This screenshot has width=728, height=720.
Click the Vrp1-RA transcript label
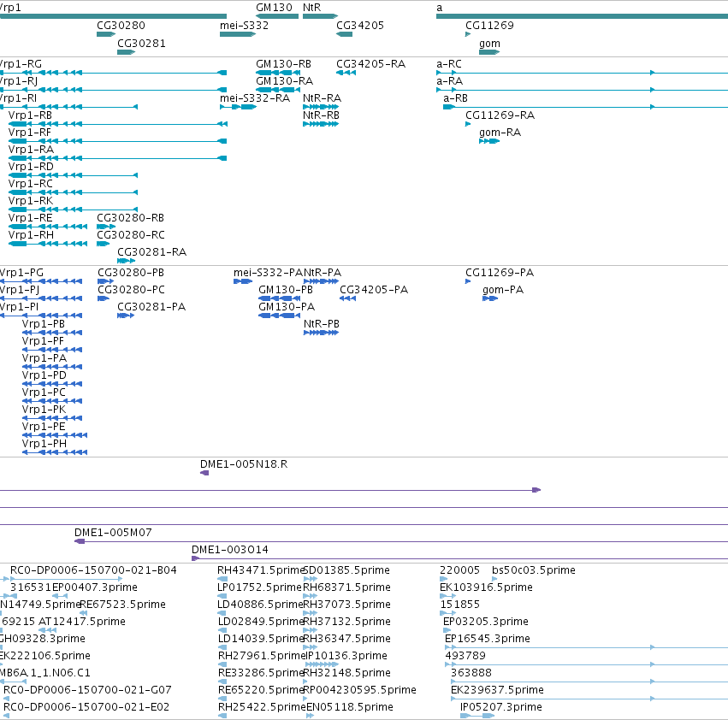click(31, 150)
